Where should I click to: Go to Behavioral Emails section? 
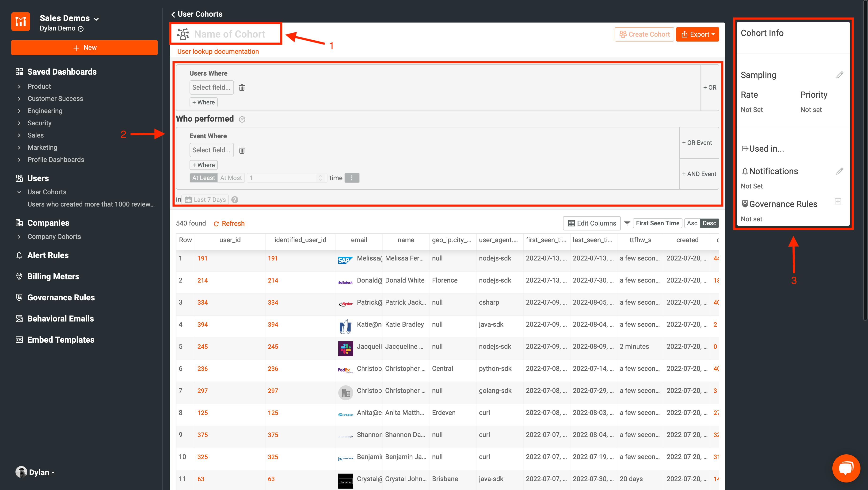click(x=60, y=318)
